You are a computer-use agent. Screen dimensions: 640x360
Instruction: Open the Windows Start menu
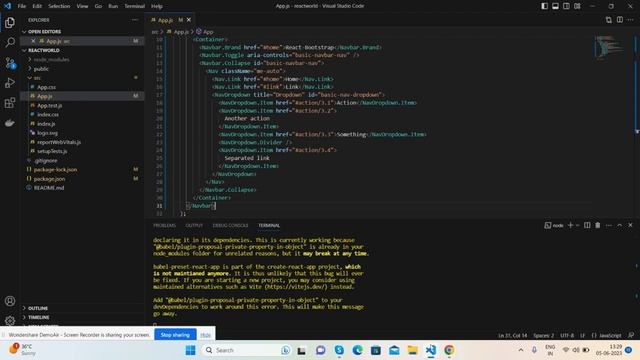190,350
